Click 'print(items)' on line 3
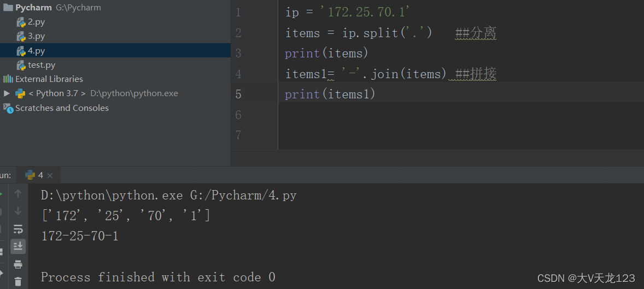 pyautogui.click(x=326, y=54)
